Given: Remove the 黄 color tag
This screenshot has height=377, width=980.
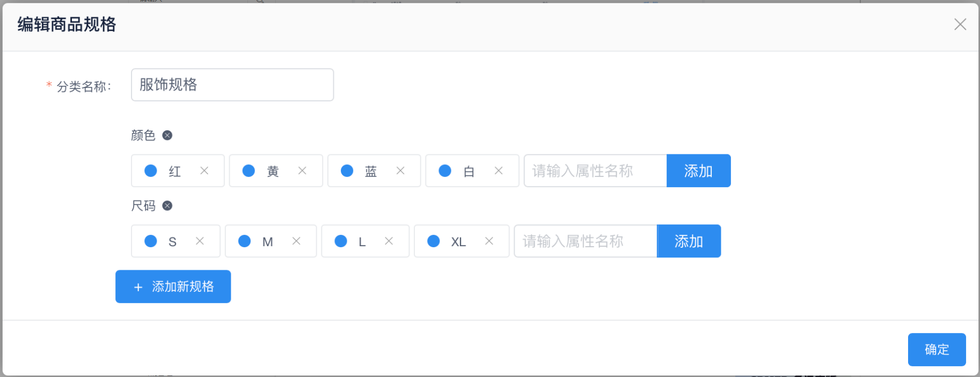Looking at the screenshot, I should pyautogui.click(x=302, y=171).
